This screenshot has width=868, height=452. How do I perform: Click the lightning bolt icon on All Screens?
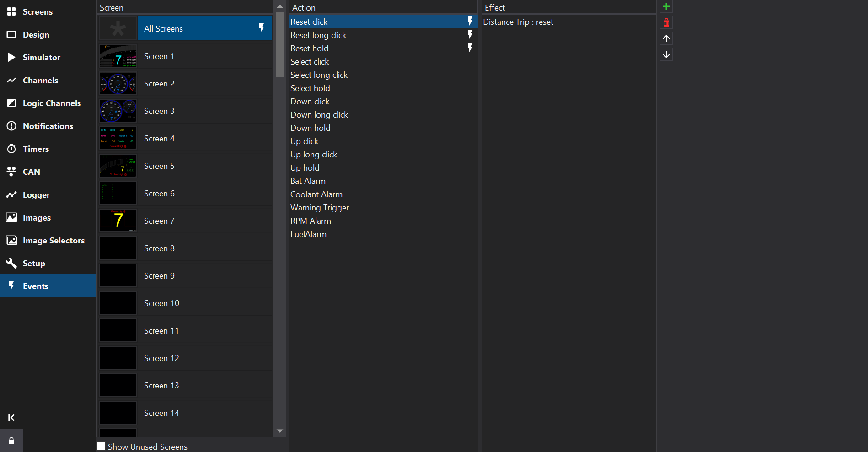tap(262, 28)
